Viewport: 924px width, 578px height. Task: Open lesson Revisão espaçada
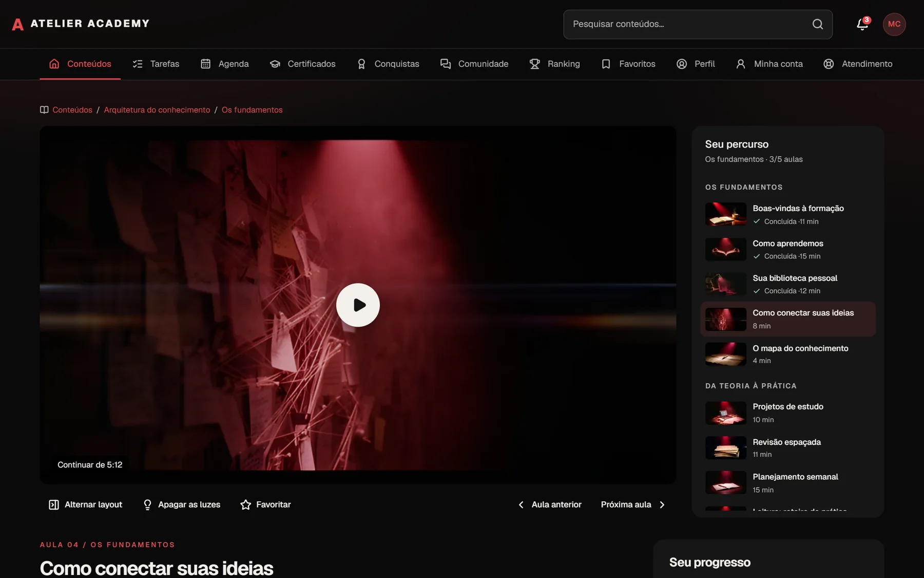coord(788,448)
